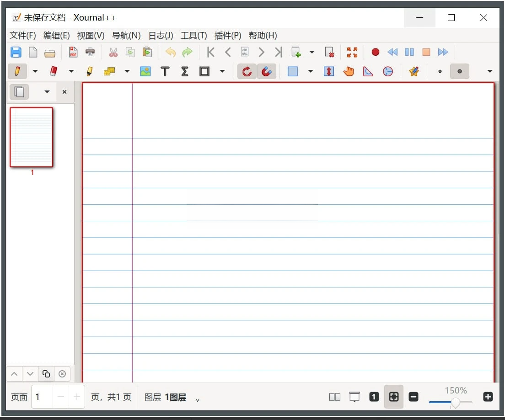Go to the next page
Image resolution: width=505 pixels, height=420 pixels.
pyautogui.click(x=262, y=52)
